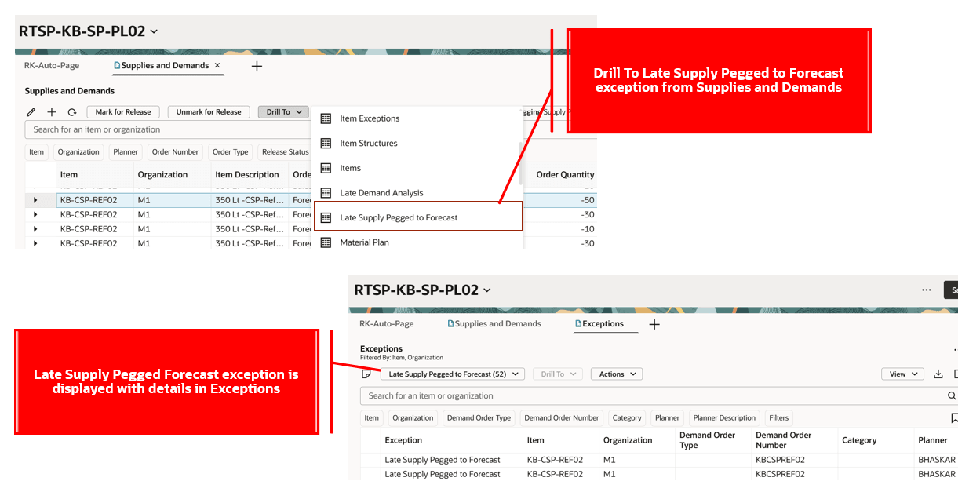Click the search field in Exceptions
The image size is (980, 492).
tap(659, 396)
